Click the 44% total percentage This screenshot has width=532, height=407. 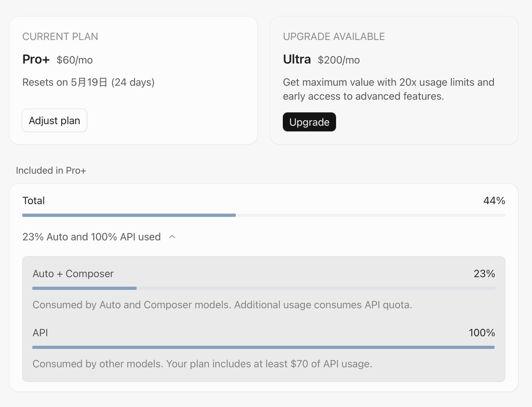point(494,201)
